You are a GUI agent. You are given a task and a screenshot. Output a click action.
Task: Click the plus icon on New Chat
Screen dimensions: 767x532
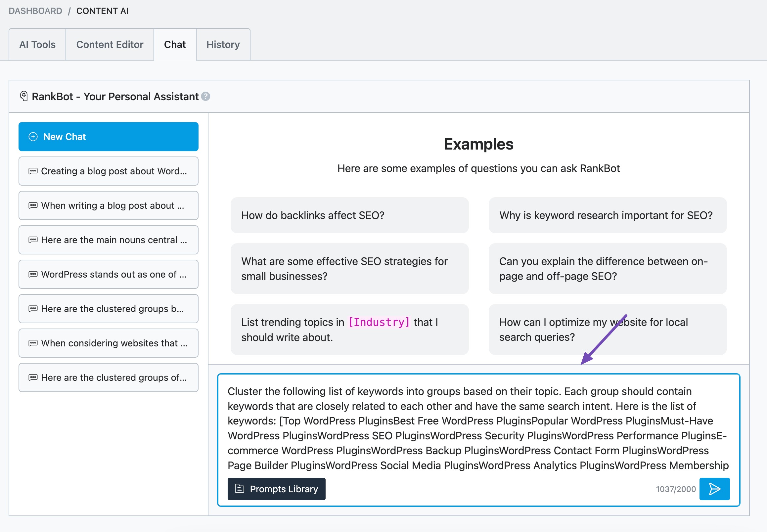(33, 137)
